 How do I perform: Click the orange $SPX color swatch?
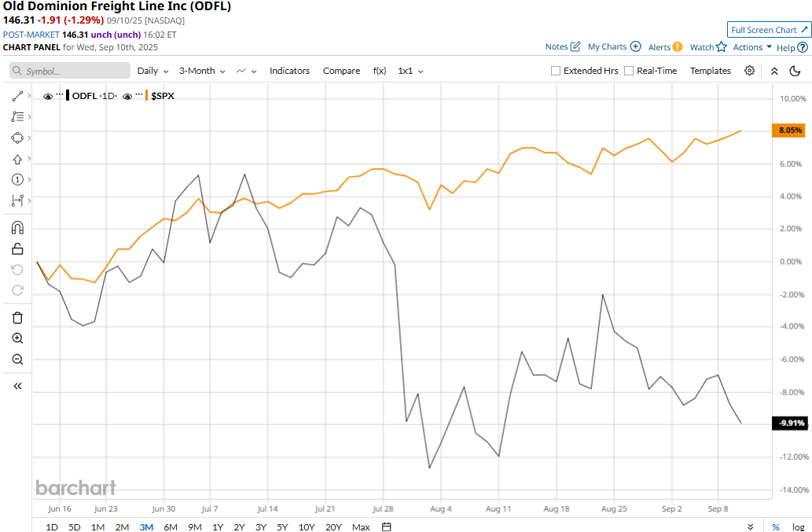point(147,96)
